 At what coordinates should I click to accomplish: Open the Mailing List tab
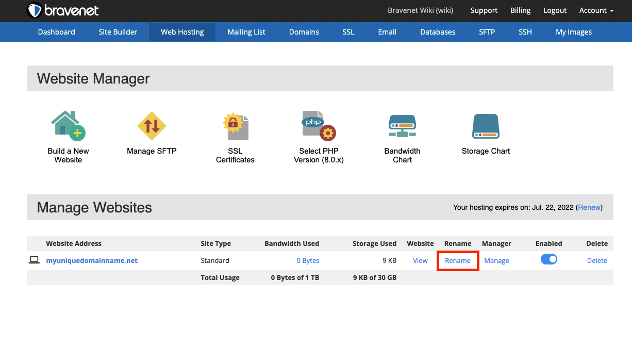(246, 32)
